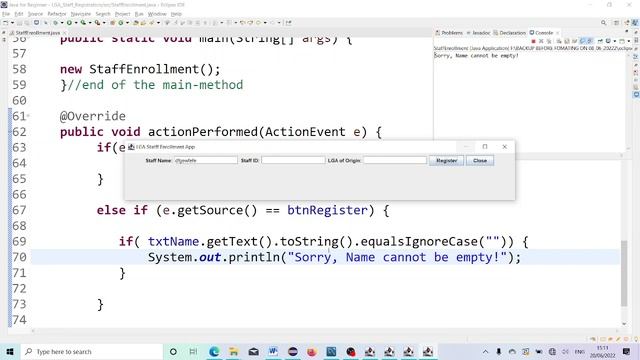Open the Project menu
The height and width of the screenshot is (360, 640).
pyautogui.click(x=122, y=14)
